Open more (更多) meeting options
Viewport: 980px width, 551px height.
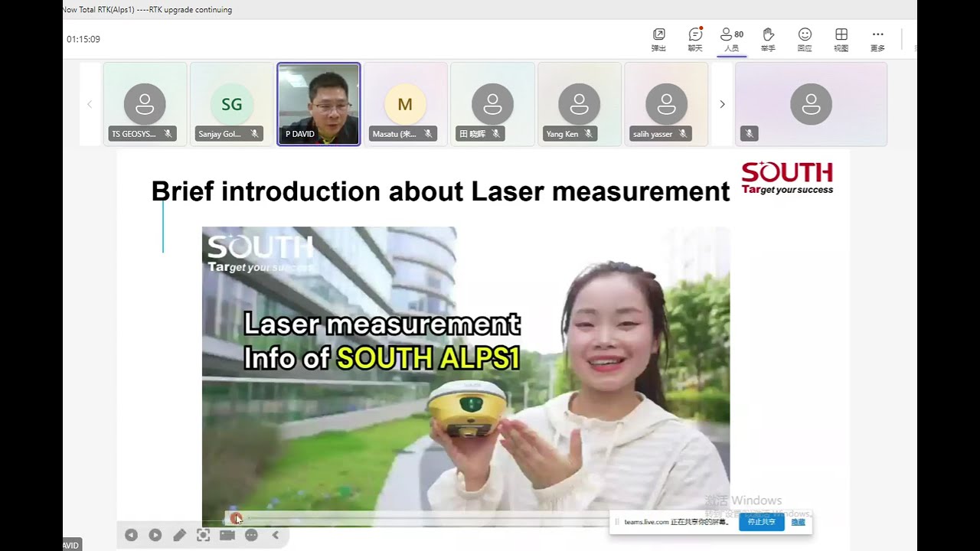877,39
